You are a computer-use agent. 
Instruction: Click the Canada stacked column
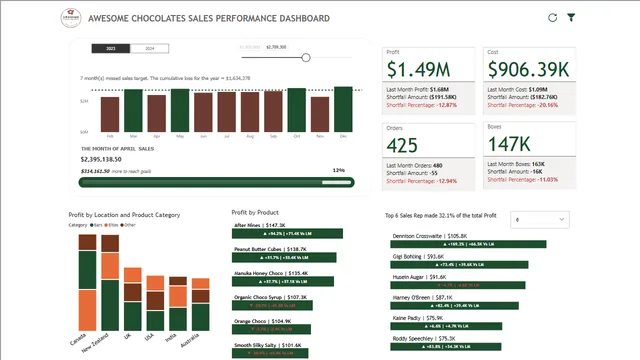coord(87,282)
